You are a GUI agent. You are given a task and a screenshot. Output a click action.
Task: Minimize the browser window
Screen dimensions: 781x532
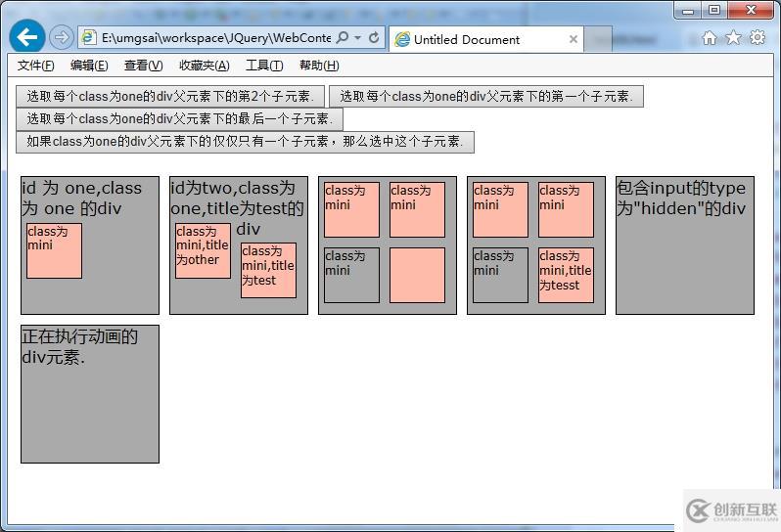click(688, 11)
